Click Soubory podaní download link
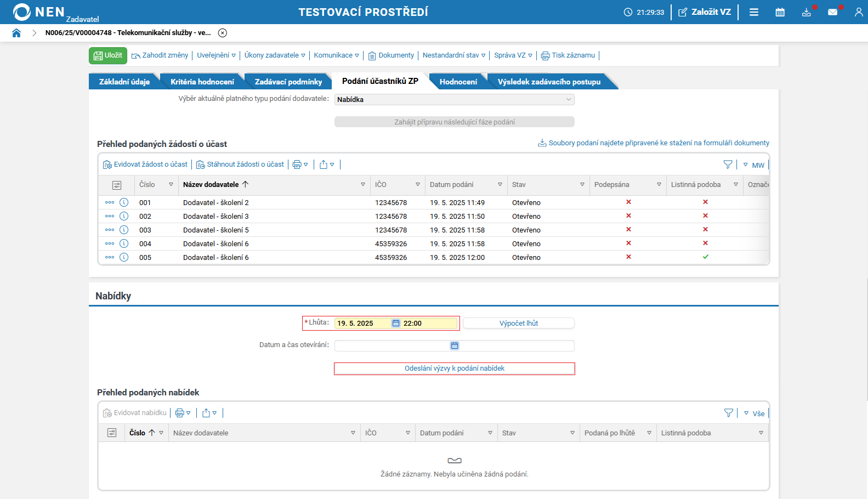This screenshot has height=499, width=868. coord(658,143)
